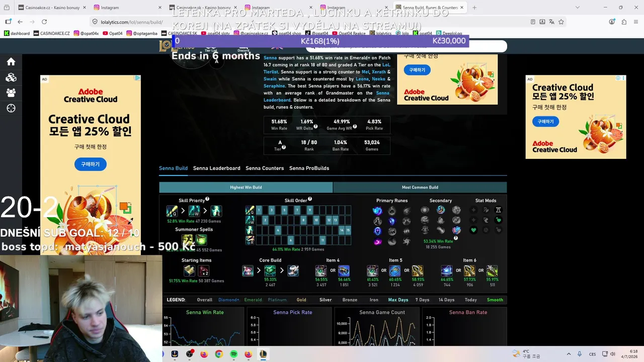
Task: Click the R ability icon in Skill Order
Action: point(250,240)
